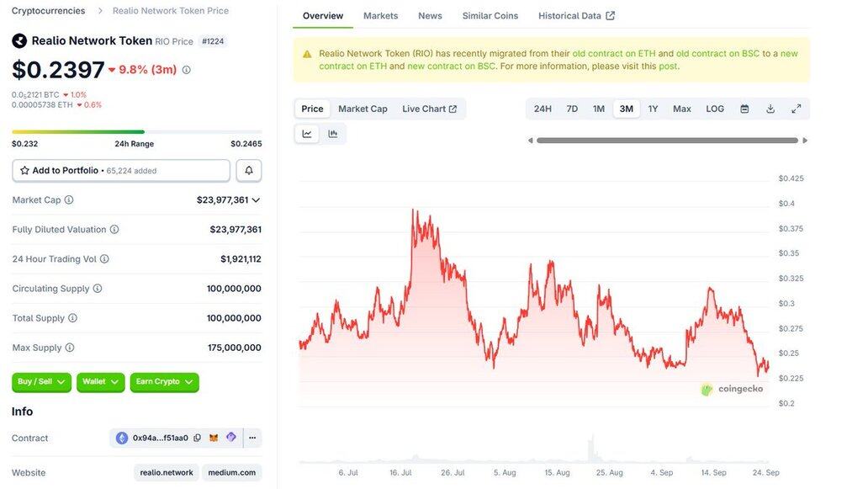Select the 1Y time range
The width and height of the screenshot is (868, 489).
pos(653,109)
